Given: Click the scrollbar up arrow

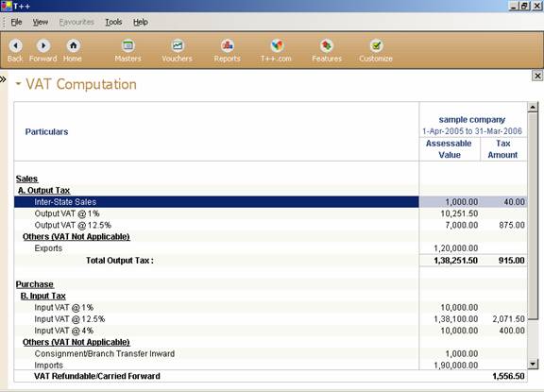Looking at the screenshot, I should [533, 107].
